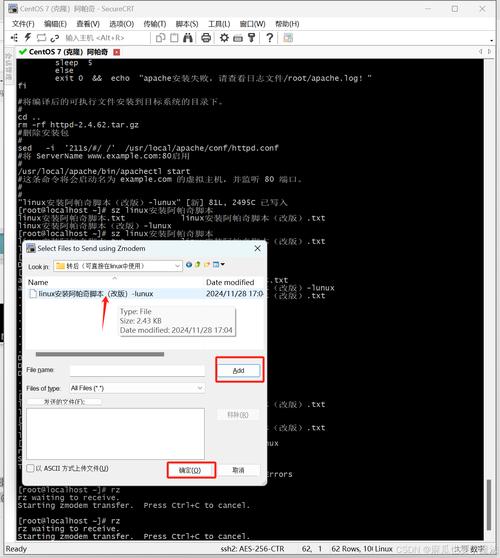Open the 编辑(E) menu
Screen dimensions: 500x558
[55, 24]
